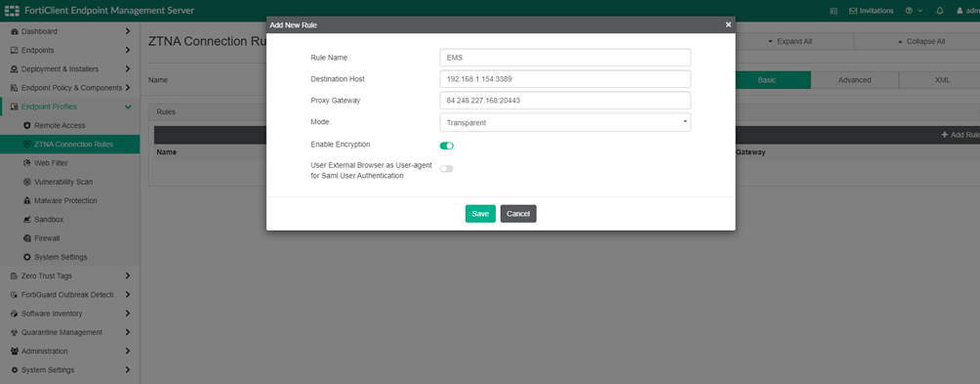Collapse the Endpoint Profiles chevron
The width and height of the screenshot is (980, 384).
coord(128,107)
